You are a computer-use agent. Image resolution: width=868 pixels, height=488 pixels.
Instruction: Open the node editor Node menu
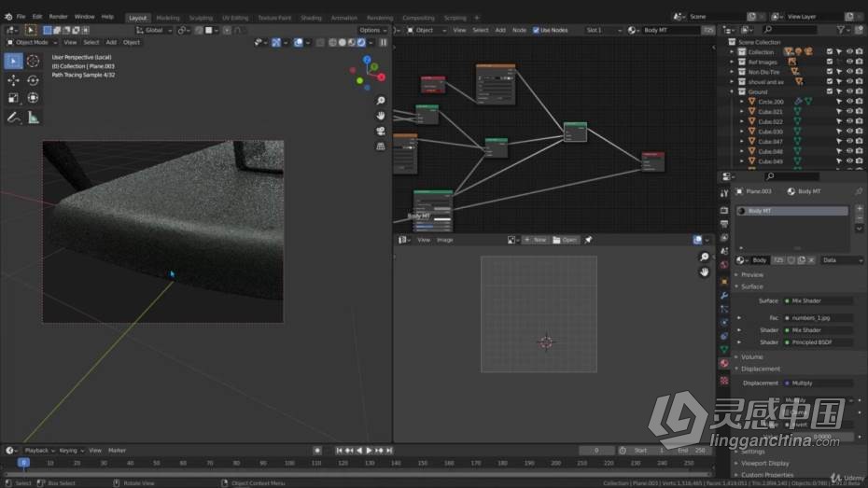(519, 30)
